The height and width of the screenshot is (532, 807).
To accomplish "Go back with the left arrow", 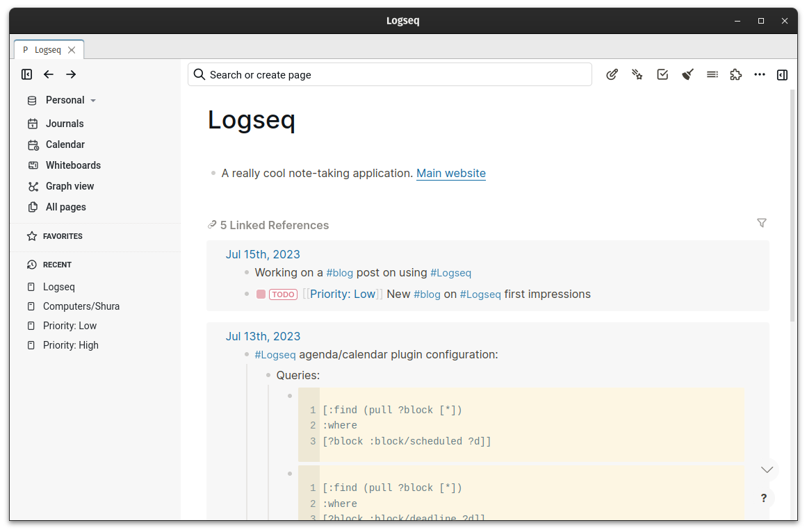I will 49,74.
